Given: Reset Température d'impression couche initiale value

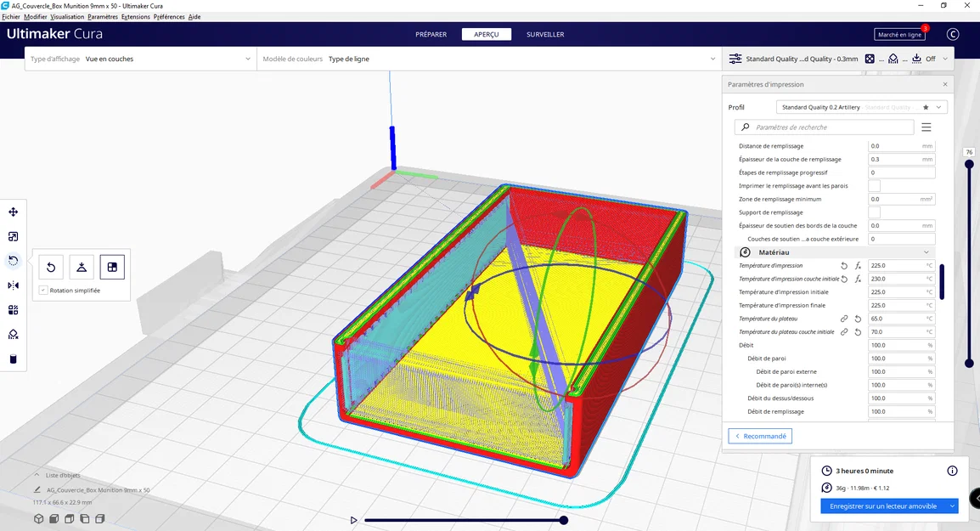Looking at the screenshot, I should [x=844, y=279].
